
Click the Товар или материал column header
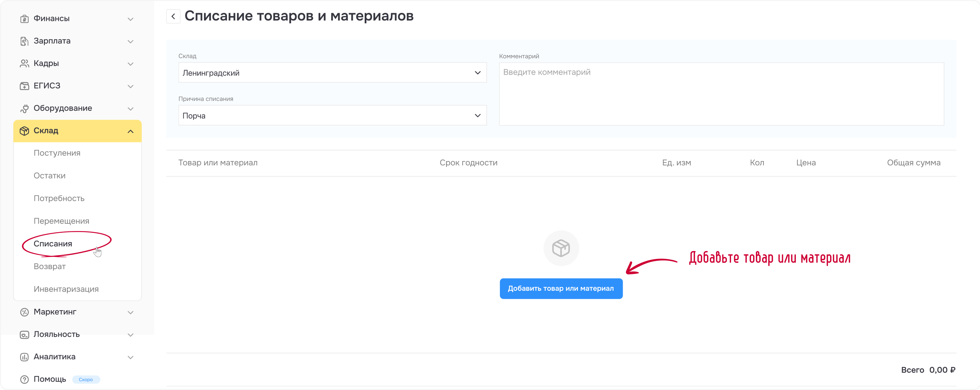[x=218, y=163]
